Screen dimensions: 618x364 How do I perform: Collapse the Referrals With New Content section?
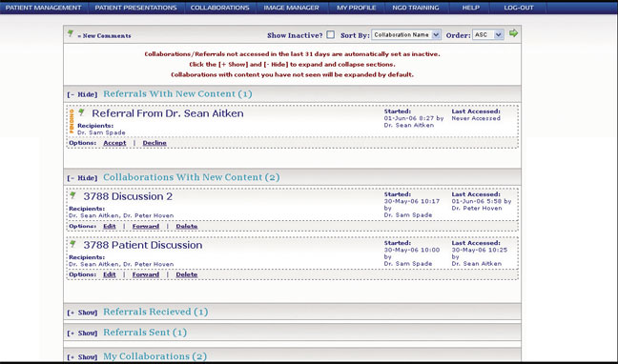point(82,94)
